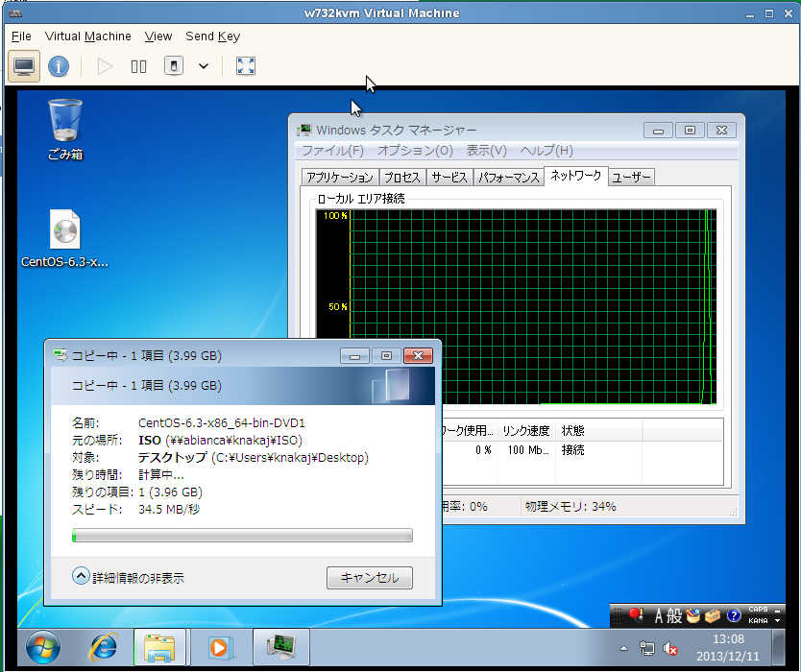Open Windows Explorer taskbar button

pyautogui.click(x=159, y=647)
